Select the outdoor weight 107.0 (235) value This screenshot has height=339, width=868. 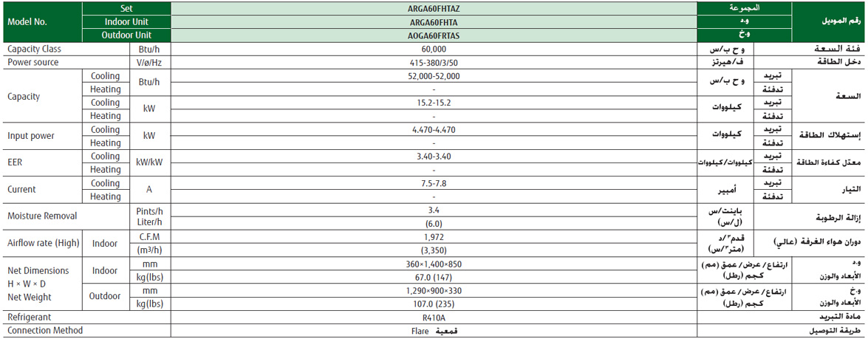coord(434,304)
